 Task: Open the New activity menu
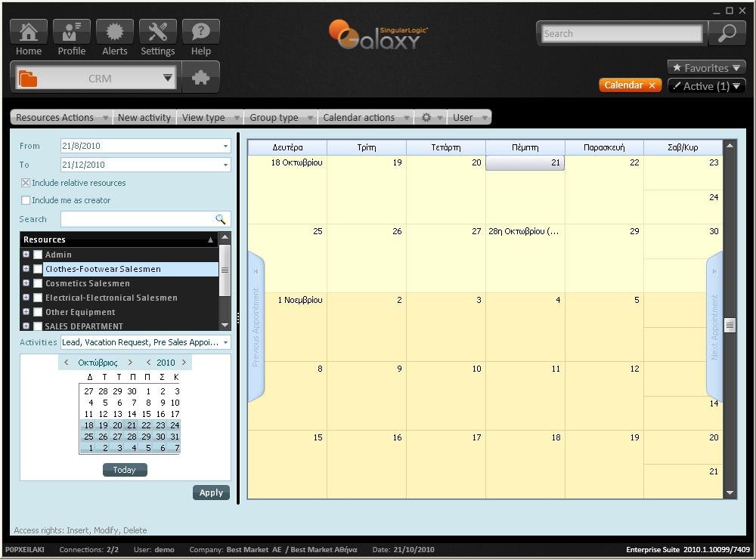pyautogui.click(x=144, y=117)
